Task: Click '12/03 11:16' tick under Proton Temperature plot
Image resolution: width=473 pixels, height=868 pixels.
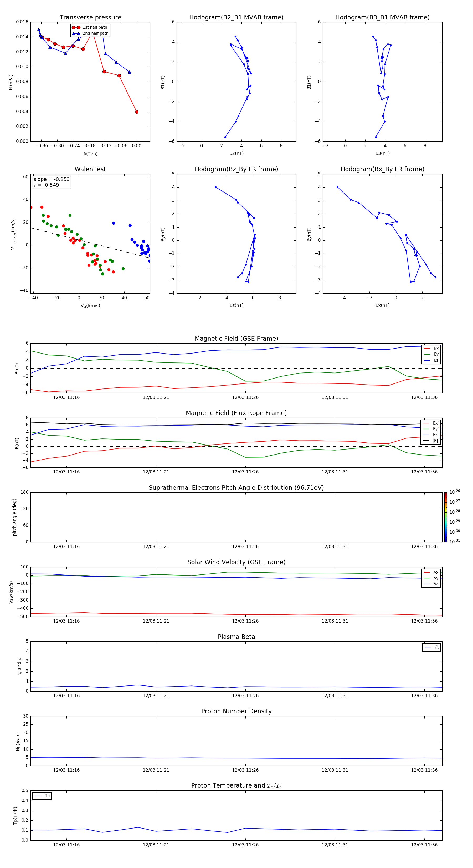Action: coord(66,845)
